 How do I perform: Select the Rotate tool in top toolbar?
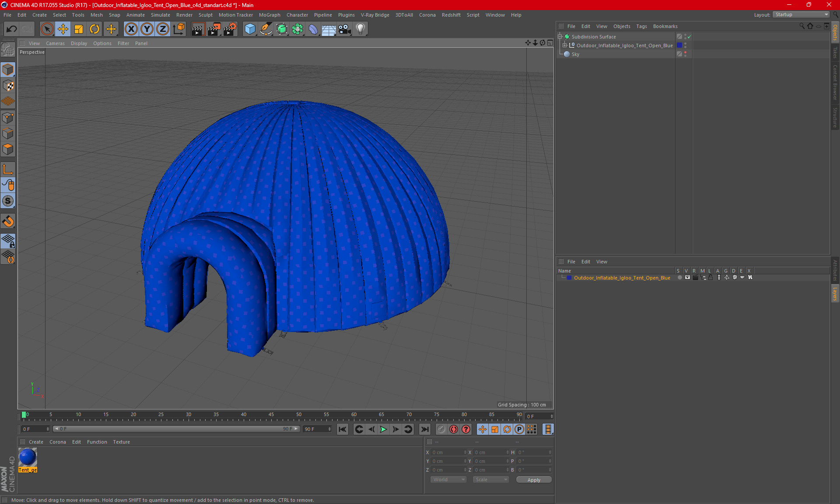(x=94, y=29)
